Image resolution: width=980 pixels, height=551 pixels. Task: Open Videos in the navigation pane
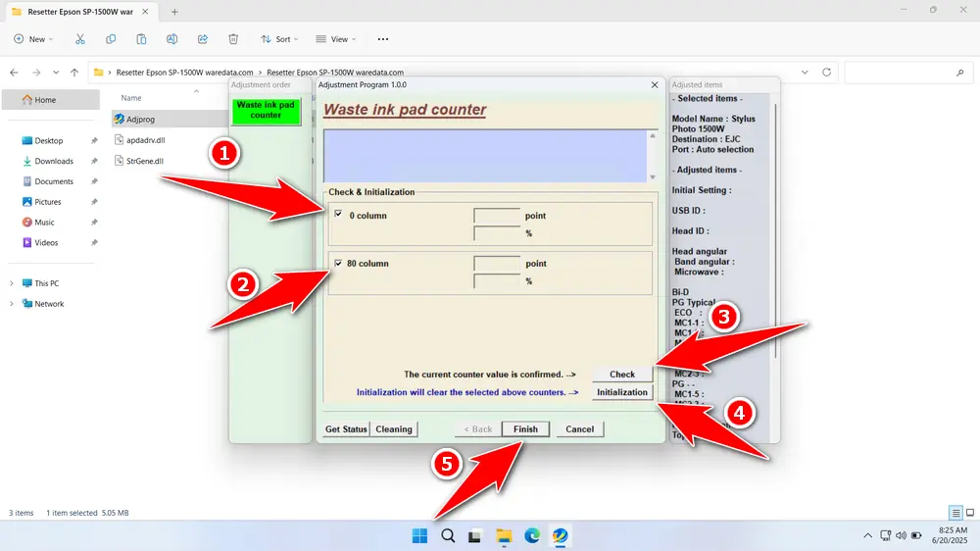pos(46,243)
